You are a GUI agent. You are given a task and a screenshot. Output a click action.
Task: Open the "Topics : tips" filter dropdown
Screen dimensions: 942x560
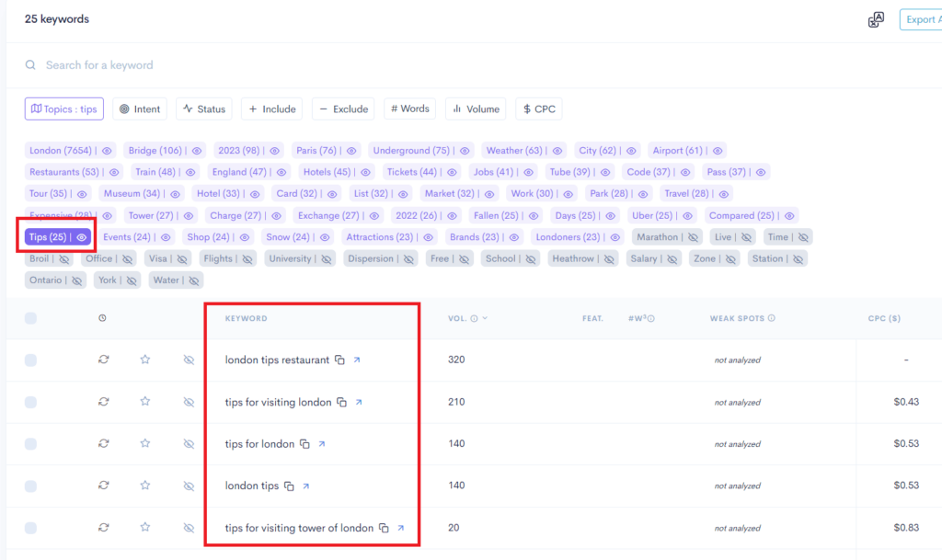[63, 108]
